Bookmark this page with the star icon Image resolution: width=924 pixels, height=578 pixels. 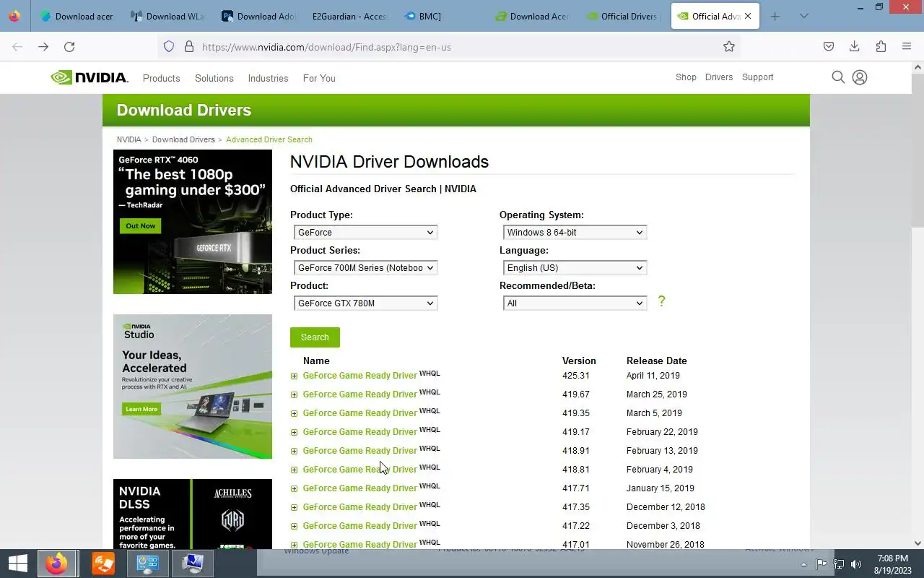[x=729, y=46]
